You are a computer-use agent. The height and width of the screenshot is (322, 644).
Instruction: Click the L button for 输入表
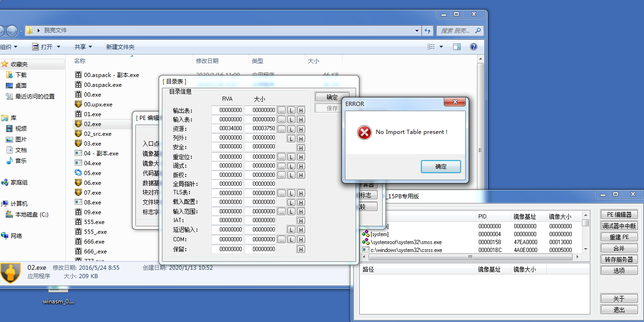(x=291, y=119)
